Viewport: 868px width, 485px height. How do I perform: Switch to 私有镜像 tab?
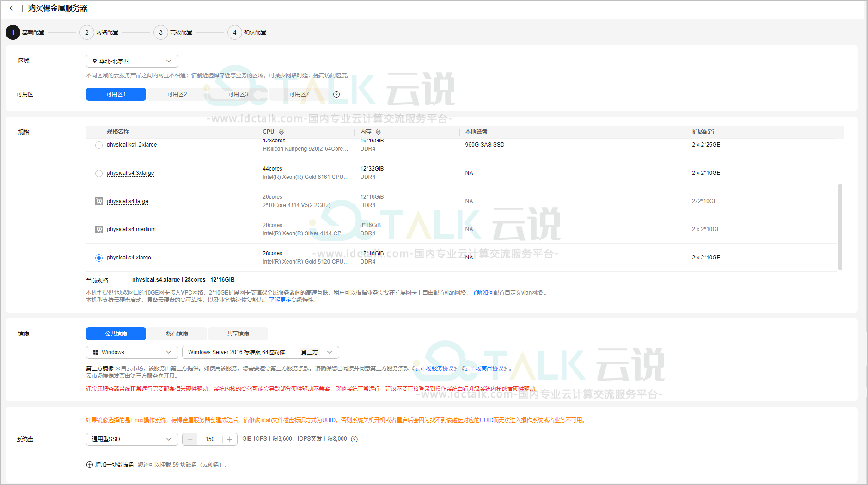coord(177,334)
